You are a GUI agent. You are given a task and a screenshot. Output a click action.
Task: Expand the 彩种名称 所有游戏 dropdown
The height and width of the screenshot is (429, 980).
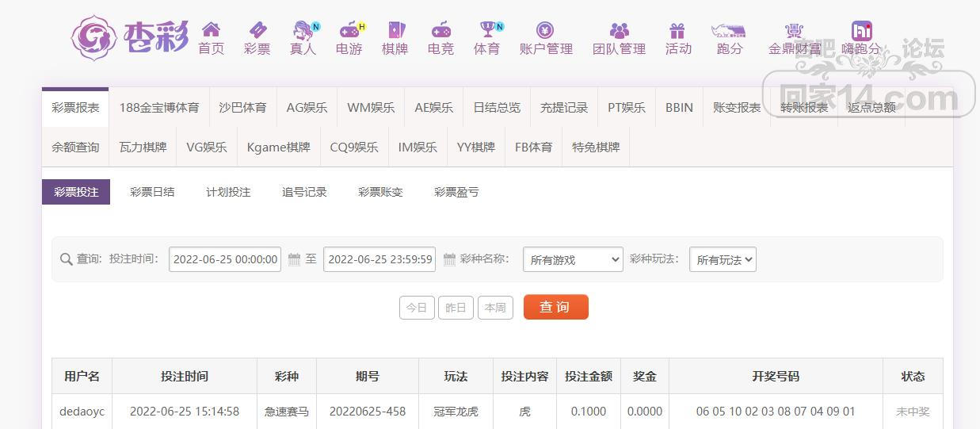click(x=573, y=259)
